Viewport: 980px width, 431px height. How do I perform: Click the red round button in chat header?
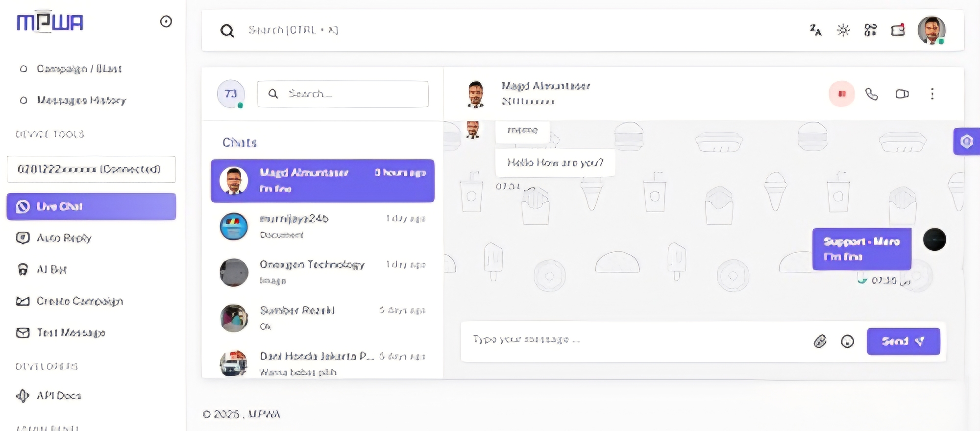pos(842,94)
